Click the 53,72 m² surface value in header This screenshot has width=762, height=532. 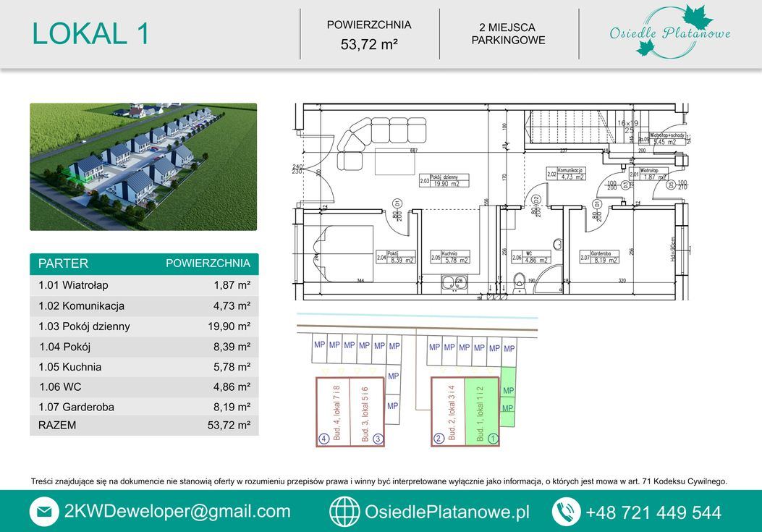tap(369, 44)
